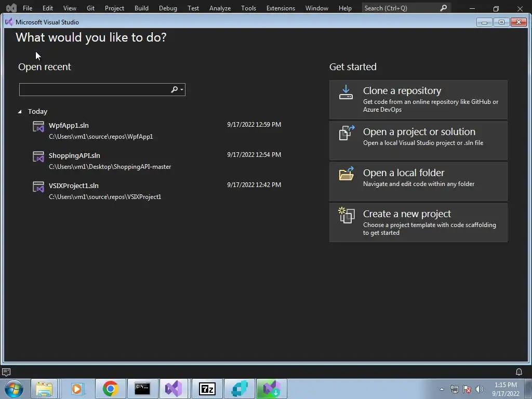Viewport: 532px width, 399px height.
Task: Open 7-Zip from taskbar
Action: pos(207,389)
